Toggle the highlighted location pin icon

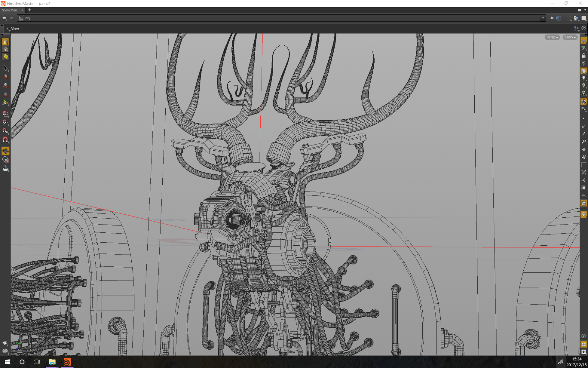coord(584,214)
